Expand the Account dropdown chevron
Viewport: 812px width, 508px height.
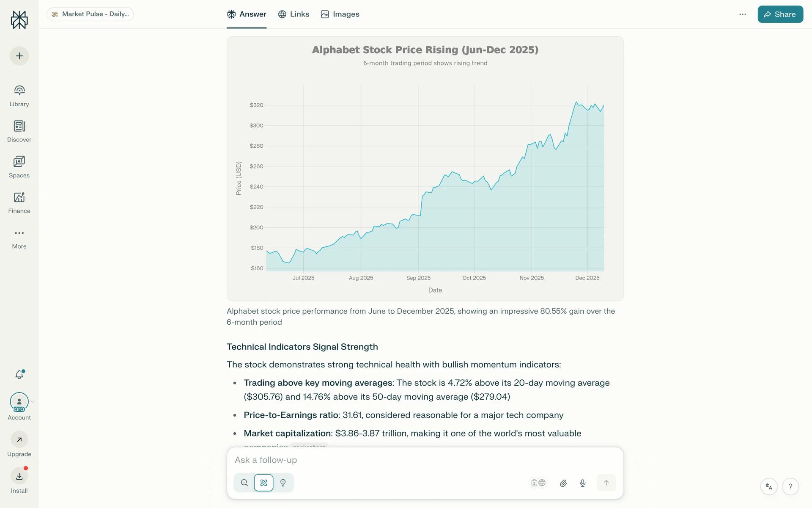[x=33, y=401]
